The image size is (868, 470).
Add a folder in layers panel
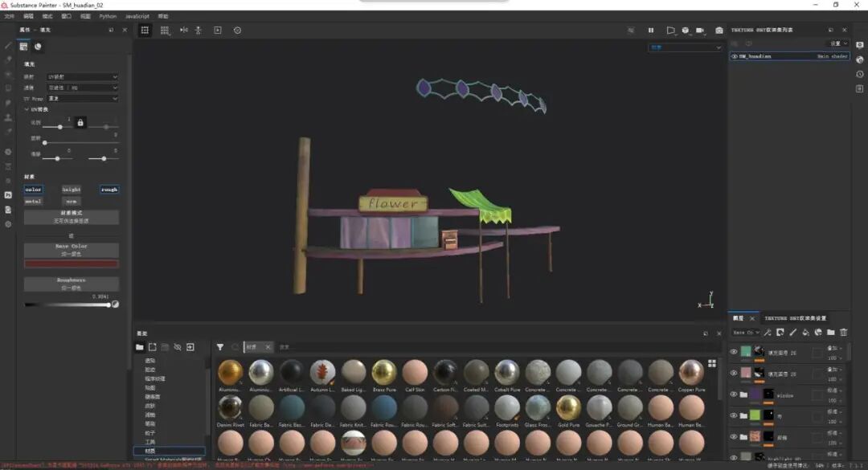[x=831, y=332]
